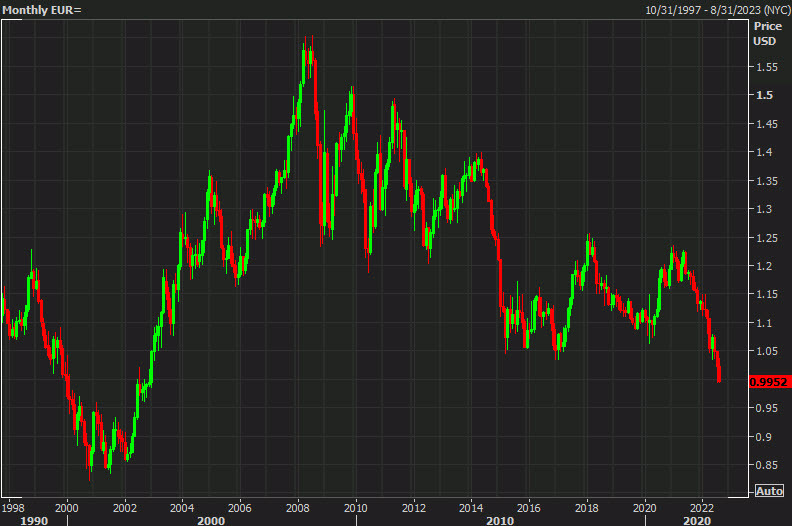Screen dimensions: 792x526
Task: Click the 2006 year label on time axis
Action: tap(239, 508)
